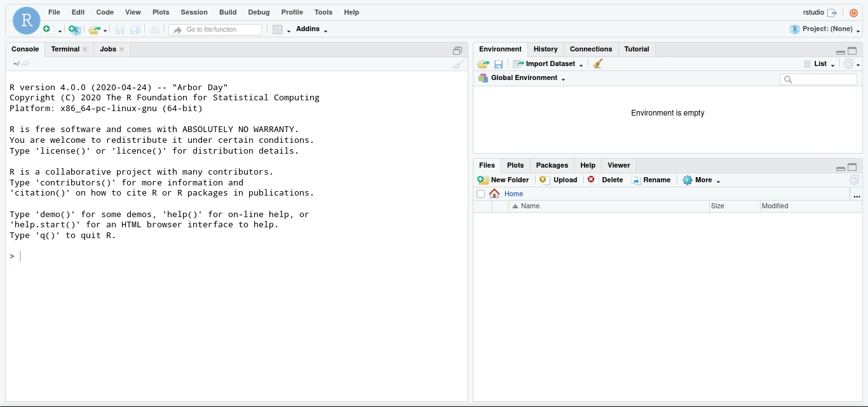
Task: Click the Home directory house icon
Action: 494,194
